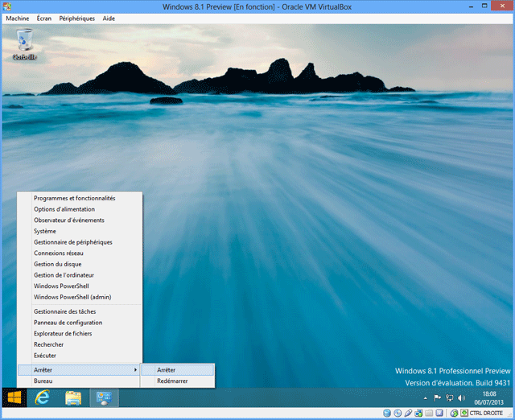Select Gestionnaire des tâches from menu
This screenshot has width=515, height=420.
[x=64, y=311]
